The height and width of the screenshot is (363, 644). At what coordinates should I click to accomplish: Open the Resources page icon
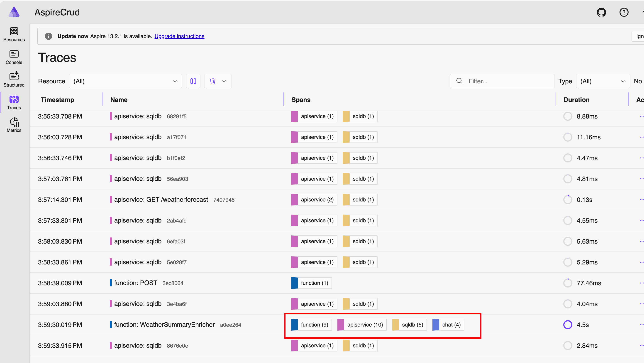pyautogui.click(x=14, y=31)
